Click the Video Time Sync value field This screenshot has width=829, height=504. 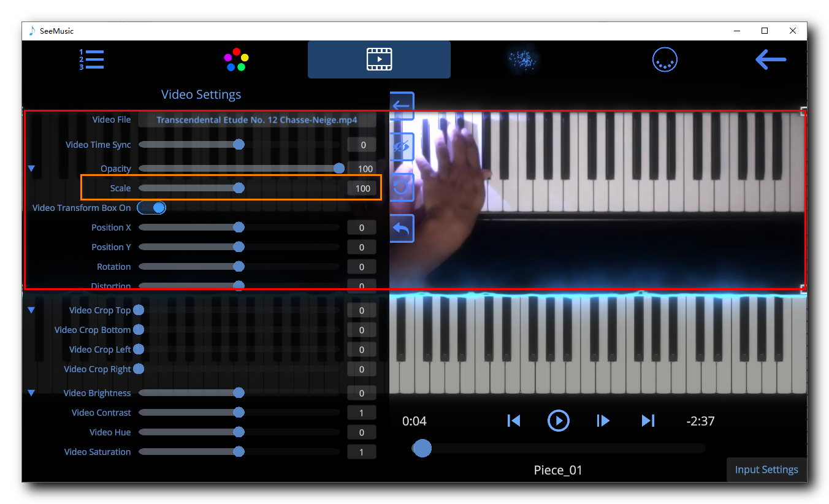coord(362,145)
